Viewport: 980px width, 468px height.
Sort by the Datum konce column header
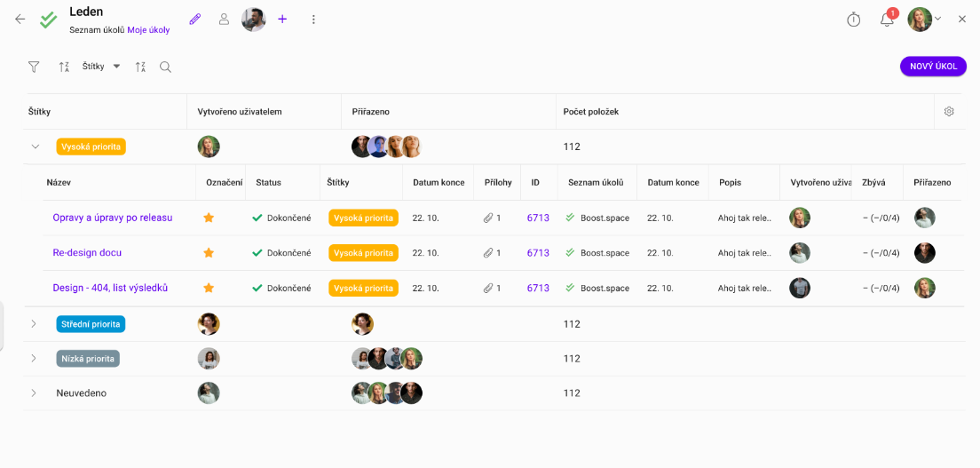439,182
